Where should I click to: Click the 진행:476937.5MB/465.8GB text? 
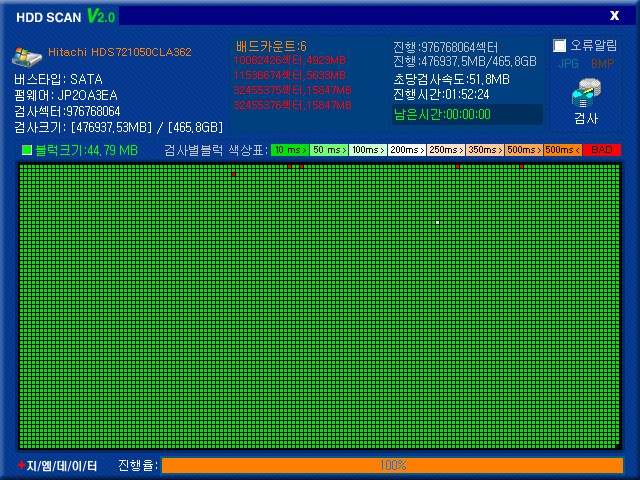[465, 62]
